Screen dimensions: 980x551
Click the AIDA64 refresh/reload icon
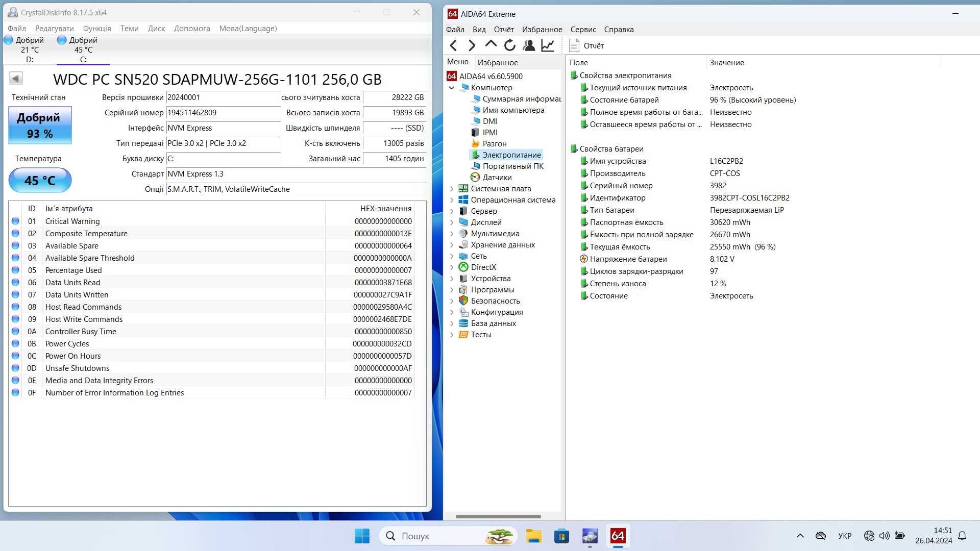510,45
